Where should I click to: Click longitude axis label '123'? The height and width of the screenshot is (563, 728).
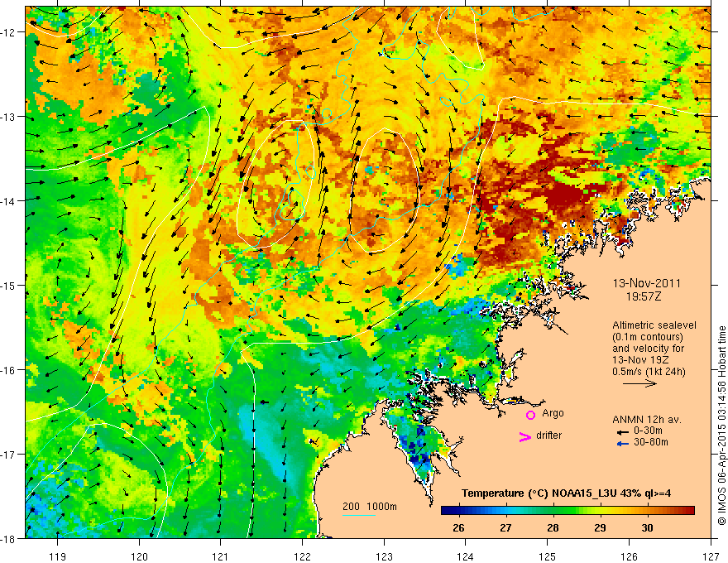384,556
